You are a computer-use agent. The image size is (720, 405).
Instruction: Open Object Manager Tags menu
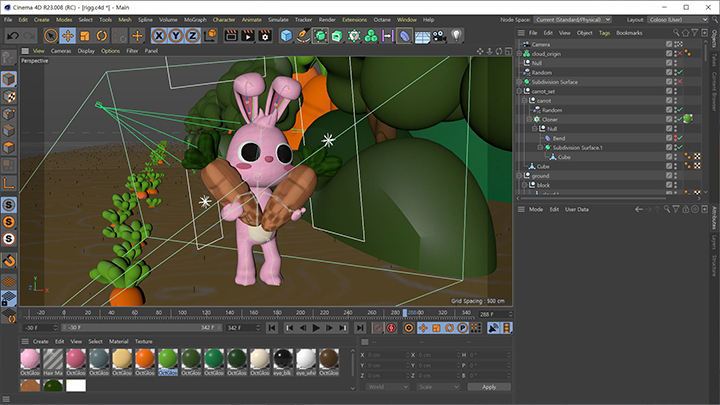(x=604, y=33)
